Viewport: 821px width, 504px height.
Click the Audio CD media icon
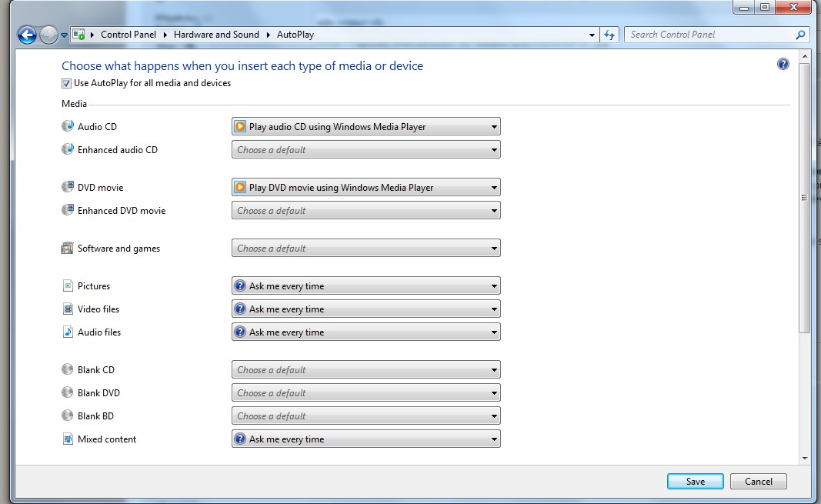[x=68, y=127]
